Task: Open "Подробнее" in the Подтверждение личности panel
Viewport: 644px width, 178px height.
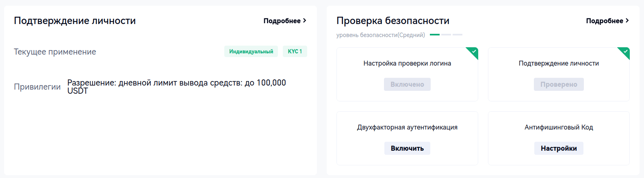Action: 282,21
